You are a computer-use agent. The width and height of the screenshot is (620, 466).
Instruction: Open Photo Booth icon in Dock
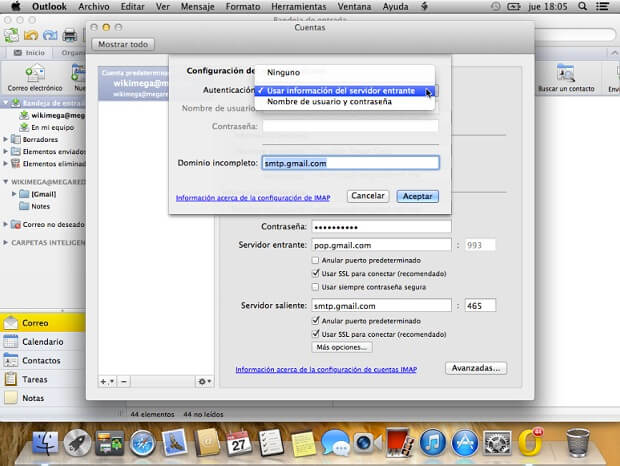click(x=400, y=443)
